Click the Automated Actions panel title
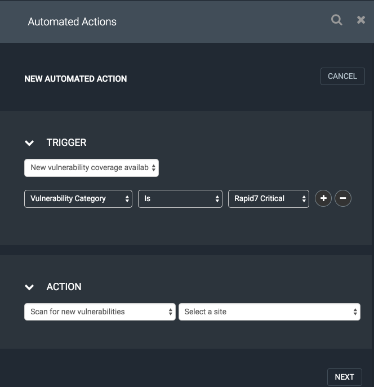 72,22
